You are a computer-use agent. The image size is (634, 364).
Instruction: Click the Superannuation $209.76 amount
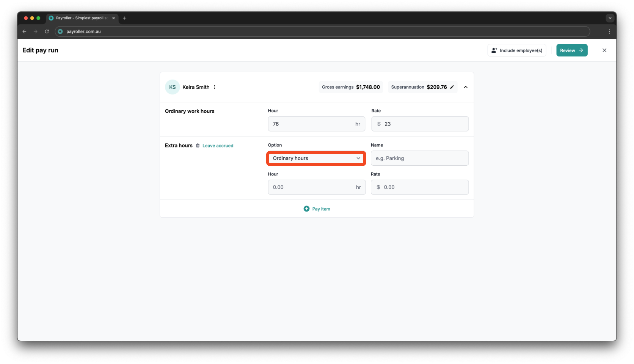437,87
